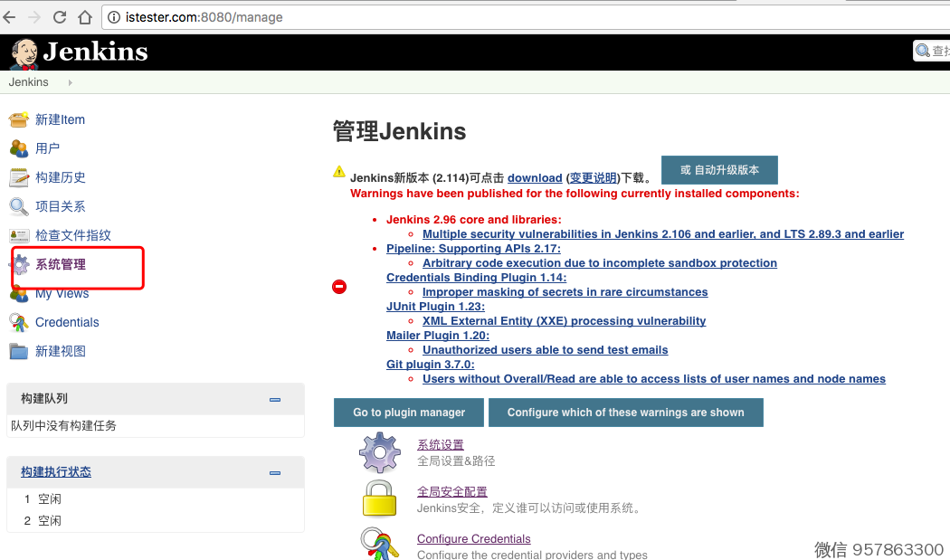
Task: Click the 构建历史 notepad icon
Action: (19, 177)
